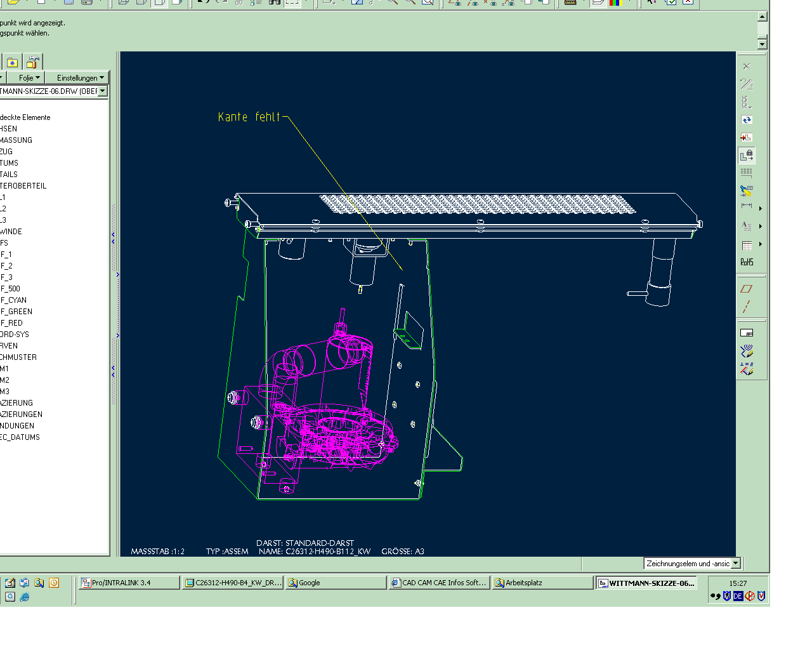This screenshot has height=650, width=812.
Task: Toggle the lock view movement icon
Action: pos(747,155)
